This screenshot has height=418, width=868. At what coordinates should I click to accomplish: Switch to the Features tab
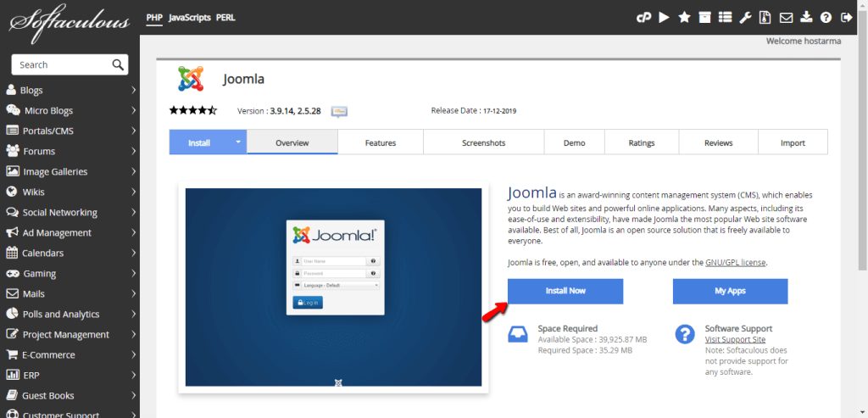tap(381, 142)
